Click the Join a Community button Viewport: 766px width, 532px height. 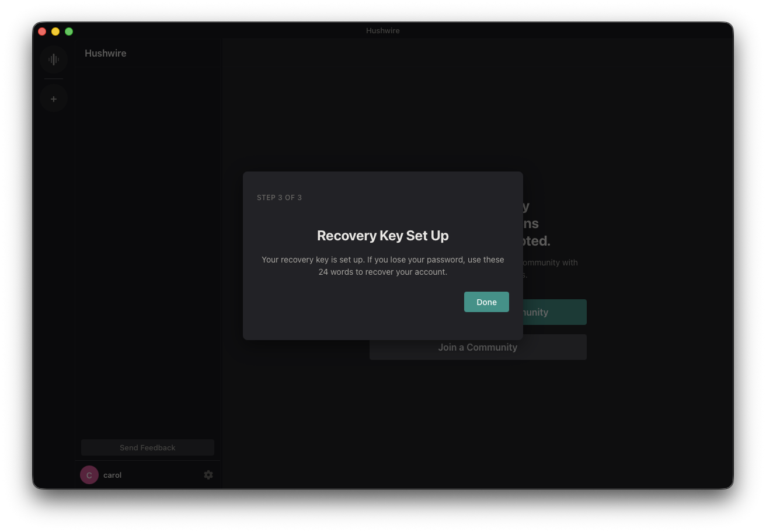point(478,347)
